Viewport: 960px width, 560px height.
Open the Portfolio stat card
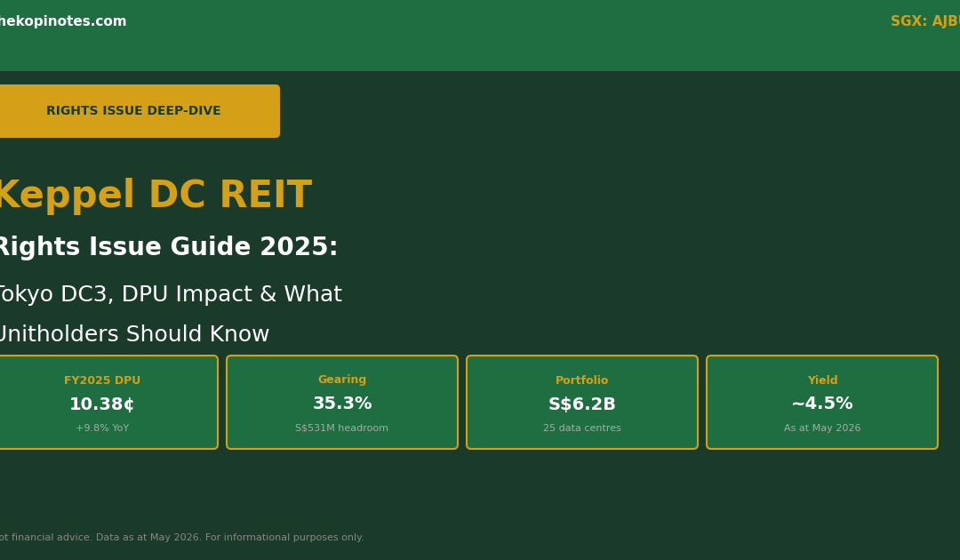(x=582, y=402)
